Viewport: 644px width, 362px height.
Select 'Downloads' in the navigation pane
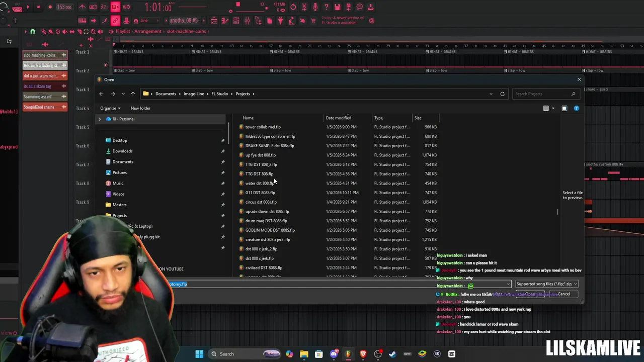point(122,151)
